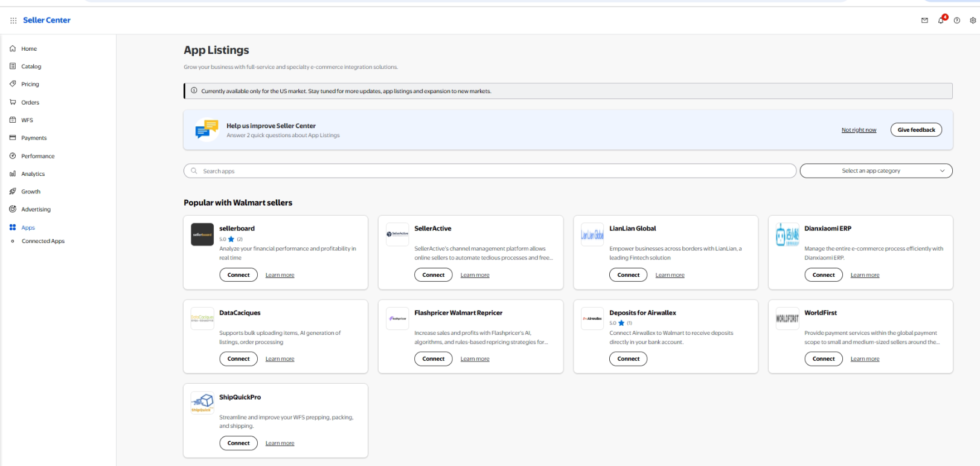980x466 pixels.
Task: Open the app launcher grid icon
Action: click(x=13, y=21)
